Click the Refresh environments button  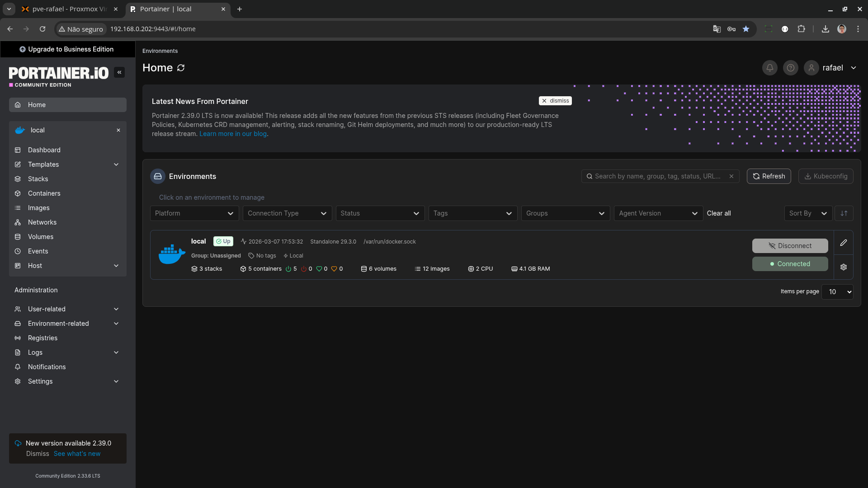click(769, 176)
